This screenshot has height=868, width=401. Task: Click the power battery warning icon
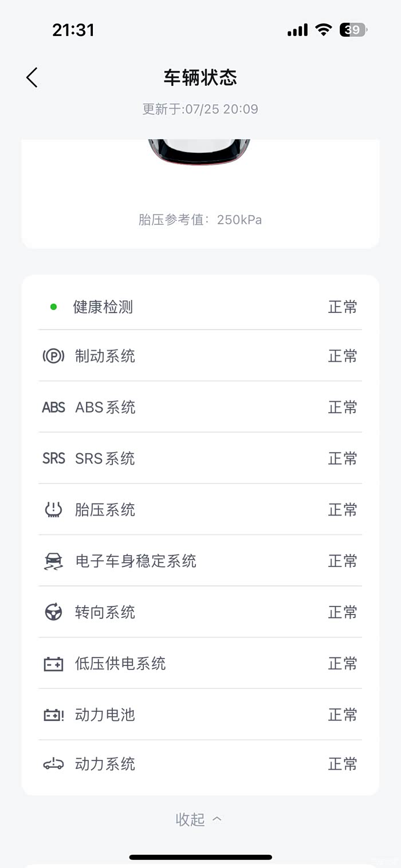[54, 715]
